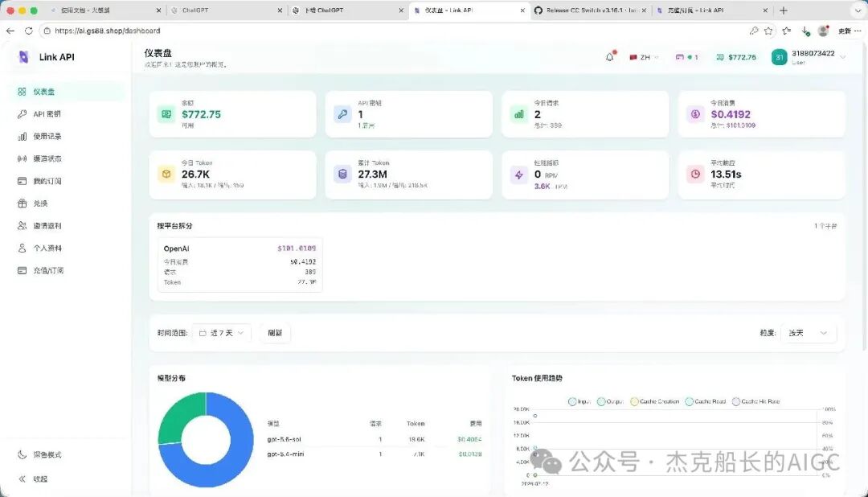Screen dimensions: 868x497
Task: Open 充值/订阅 in the sidebar
Action: 67,270
